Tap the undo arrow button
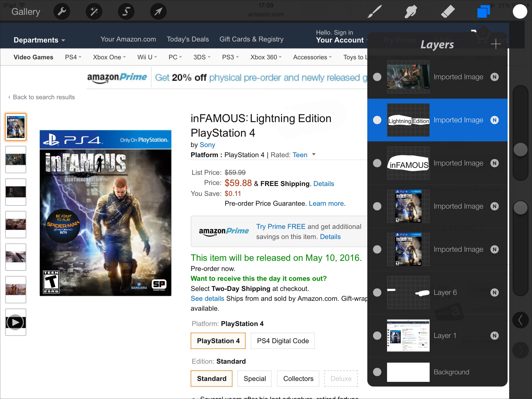 tap(520, 320)
